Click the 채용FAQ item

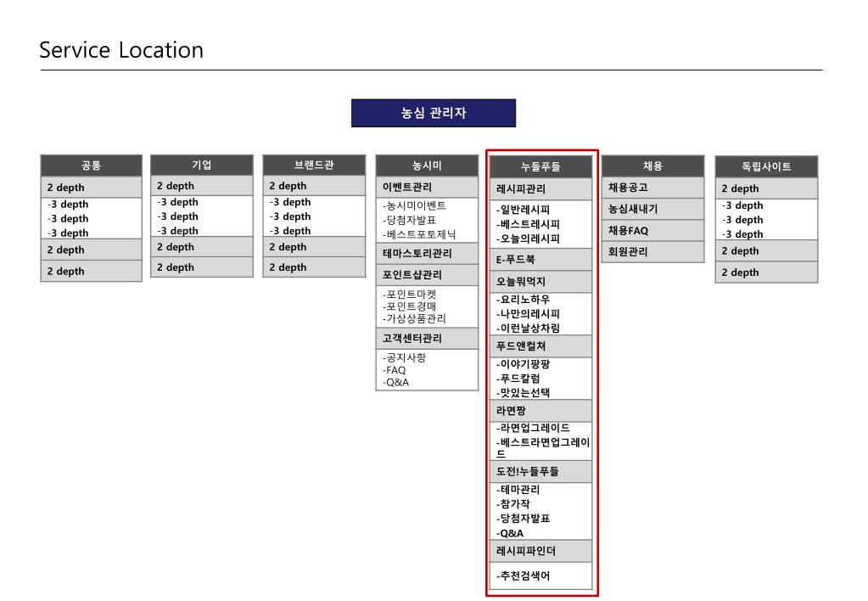click(652, 231)
